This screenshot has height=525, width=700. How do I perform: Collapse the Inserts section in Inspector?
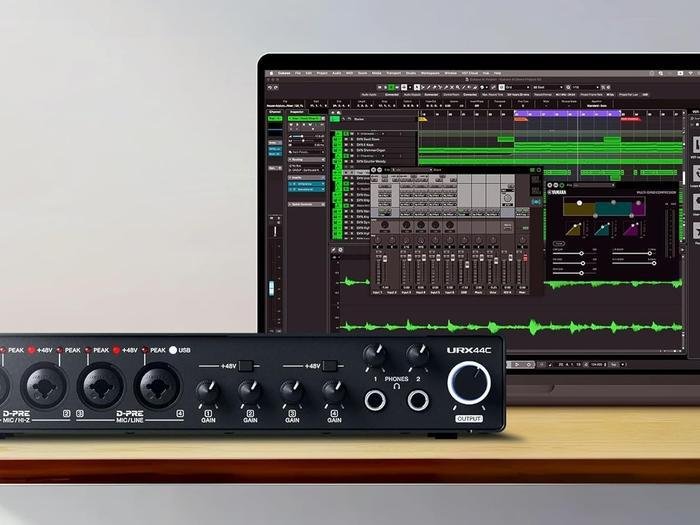click(306, 178)
